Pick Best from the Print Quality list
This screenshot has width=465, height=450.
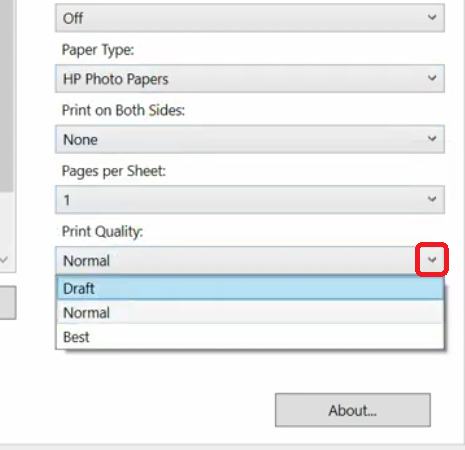tap(250, 337)
